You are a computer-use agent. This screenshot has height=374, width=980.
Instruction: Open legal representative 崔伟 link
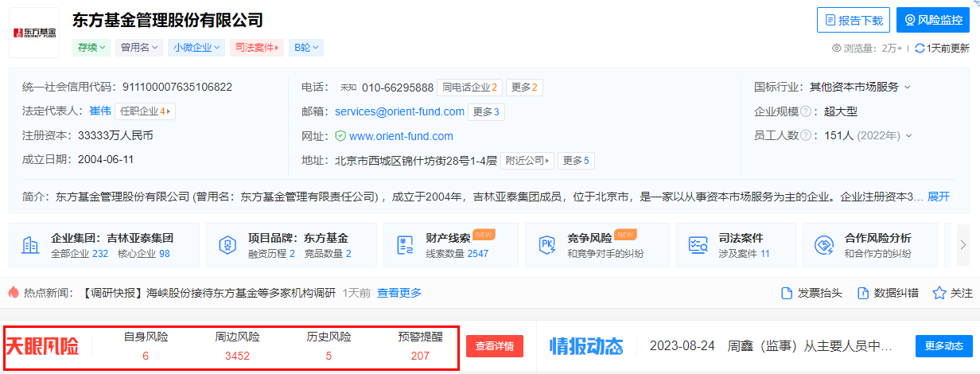[100, 111]
